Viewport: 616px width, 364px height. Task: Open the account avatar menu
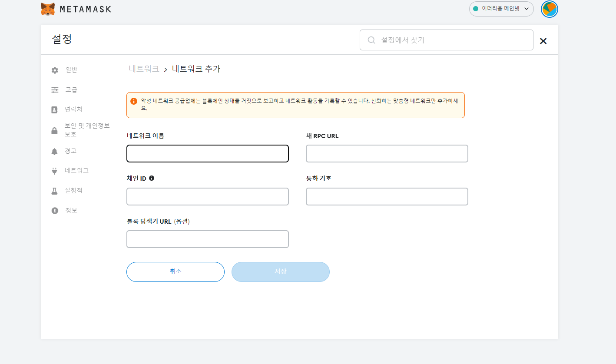549,9
